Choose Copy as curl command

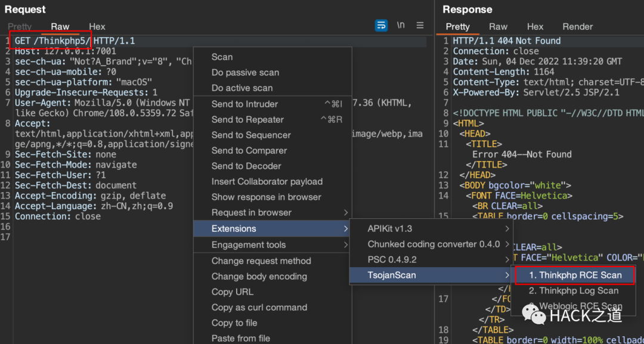click(259, 308)
